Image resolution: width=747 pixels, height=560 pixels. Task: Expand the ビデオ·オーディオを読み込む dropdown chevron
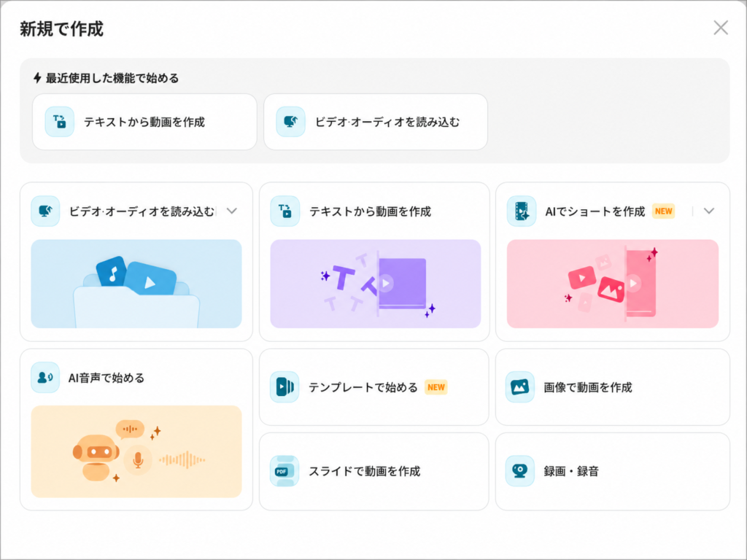point(232,211)
